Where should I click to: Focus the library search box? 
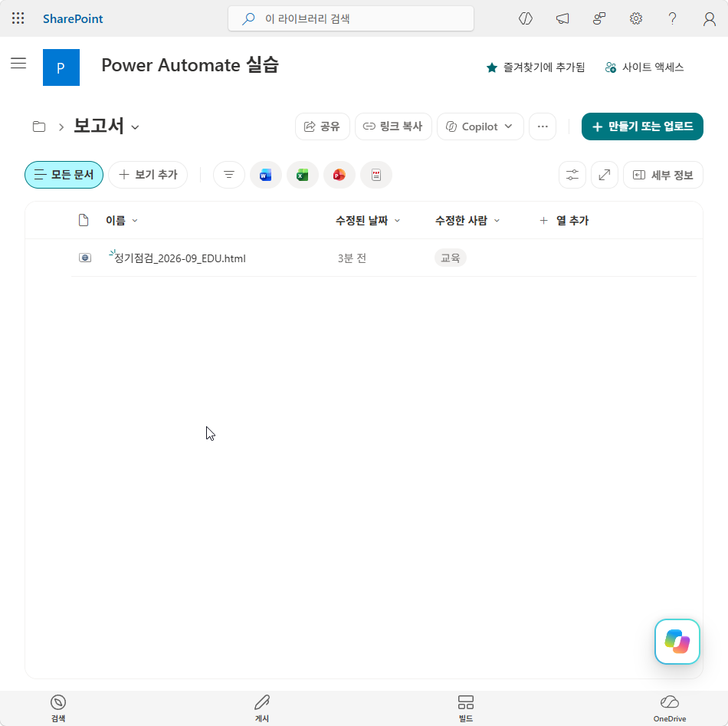pos(350,18)
